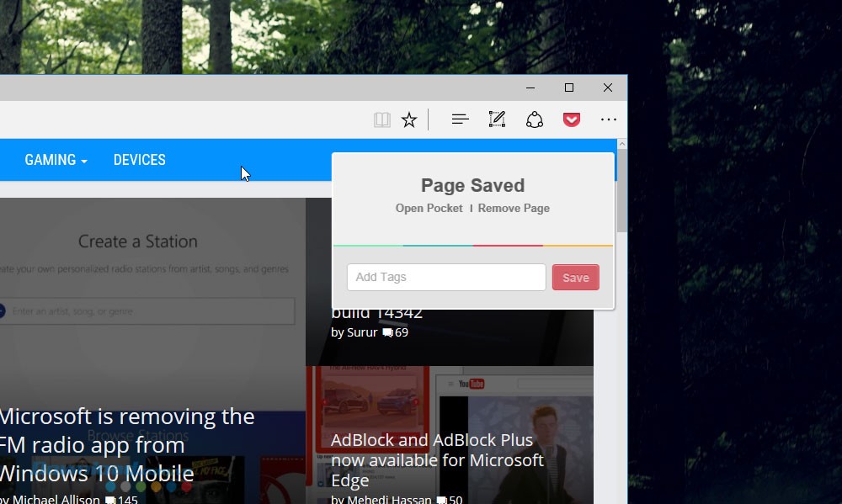Open More actions with ellipsis icon
The height and width of the screenshot is (504, 842).
click(x=609, y=119)
